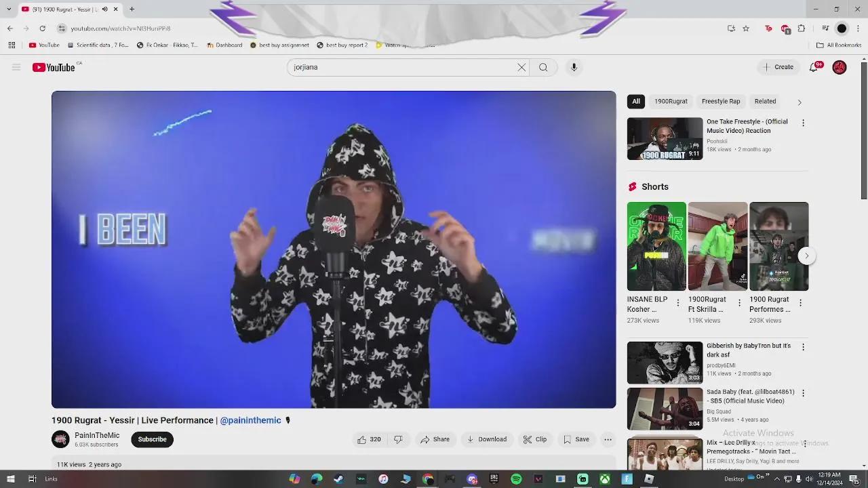The width and height of the screenshot is (868, 488).
Task: Open the YouTube bookmark
Action: (44, 45)
